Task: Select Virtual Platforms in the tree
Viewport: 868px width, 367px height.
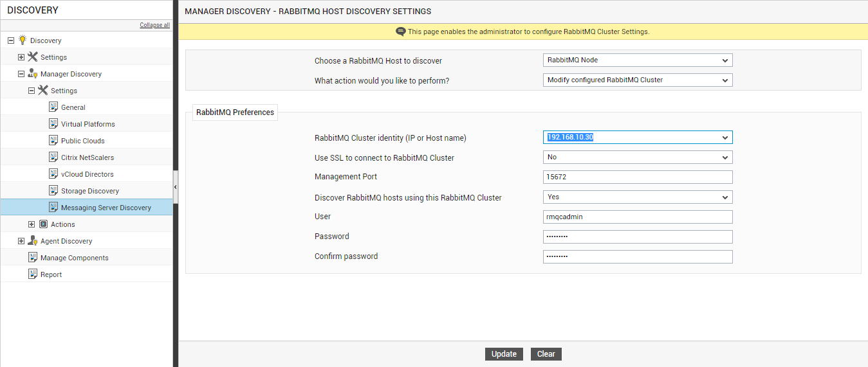Action: pos(88,124)
